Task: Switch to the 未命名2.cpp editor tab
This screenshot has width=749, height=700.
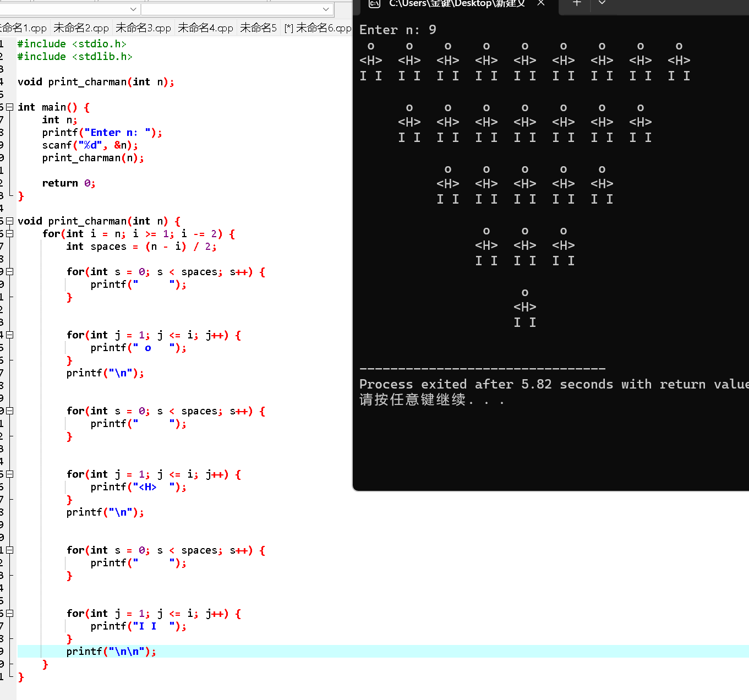Action: [x=81, y=28]
